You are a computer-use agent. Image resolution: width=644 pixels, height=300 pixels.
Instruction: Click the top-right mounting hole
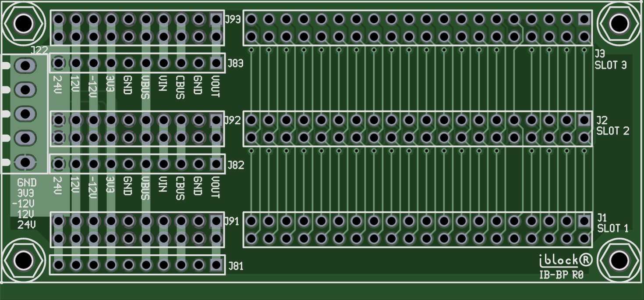tap(618, 22)
